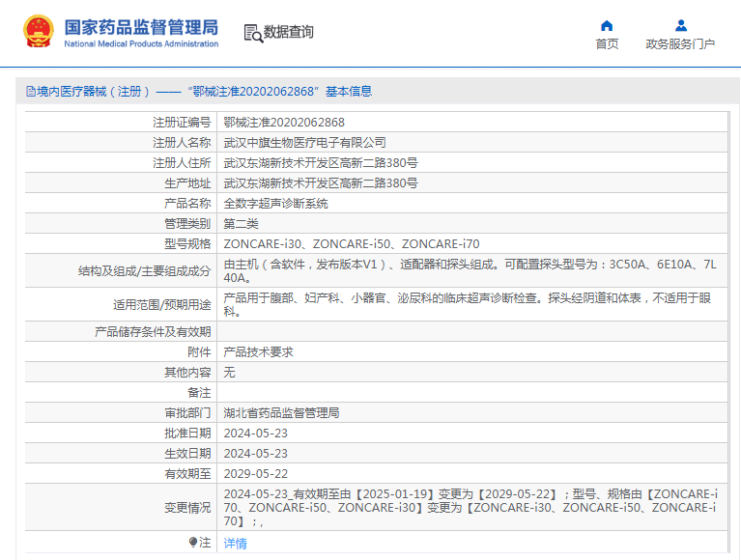This screenshot has width=741, height=560.
Task: Click registrant name 武汉中旗生物医疗电子有限公司
Action: (x=304, y=143)
